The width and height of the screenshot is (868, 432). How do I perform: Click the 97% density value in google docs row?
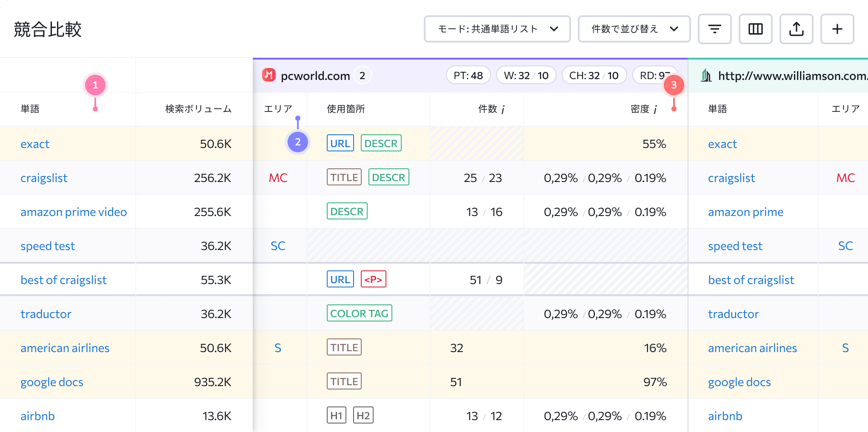[x=655, y=382]
